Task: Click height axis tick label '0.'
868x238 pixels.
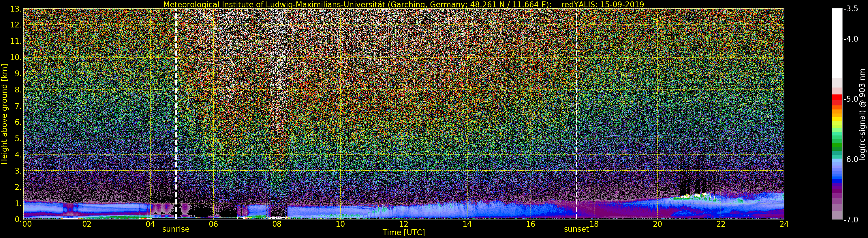Action: point(18,220)
